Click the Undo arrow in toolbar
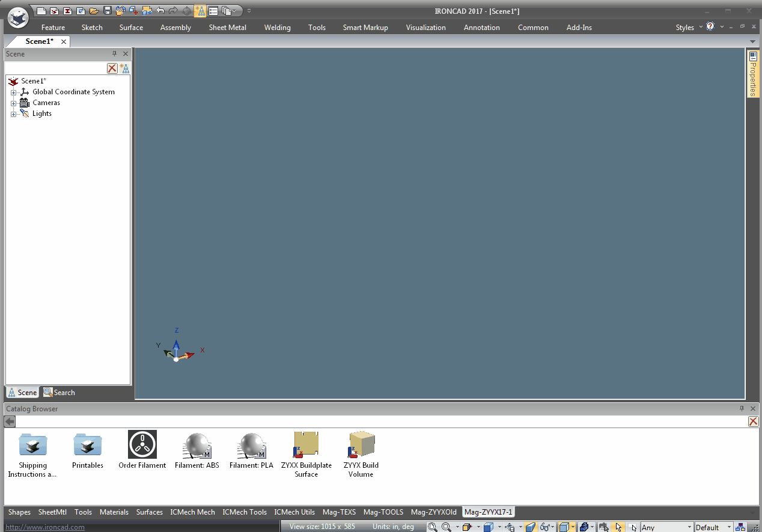 coord(160,11)
